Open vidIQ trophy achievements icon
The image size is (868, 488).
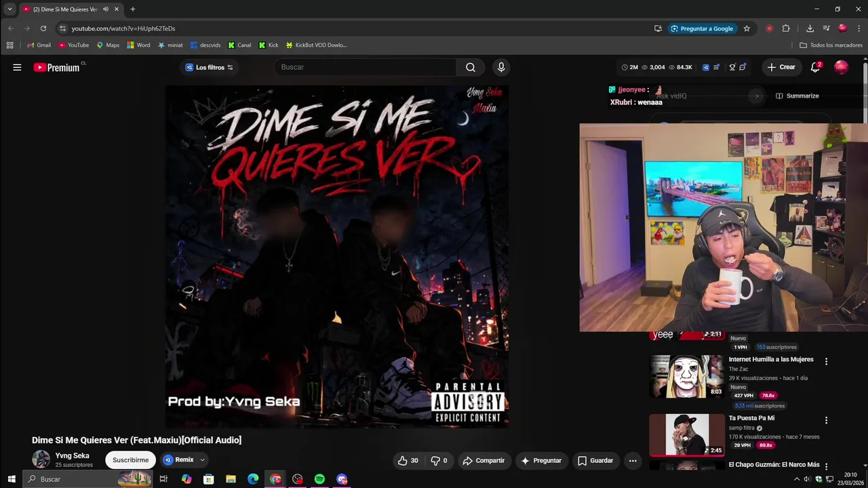pyautogui.click(x=732, y=67)
